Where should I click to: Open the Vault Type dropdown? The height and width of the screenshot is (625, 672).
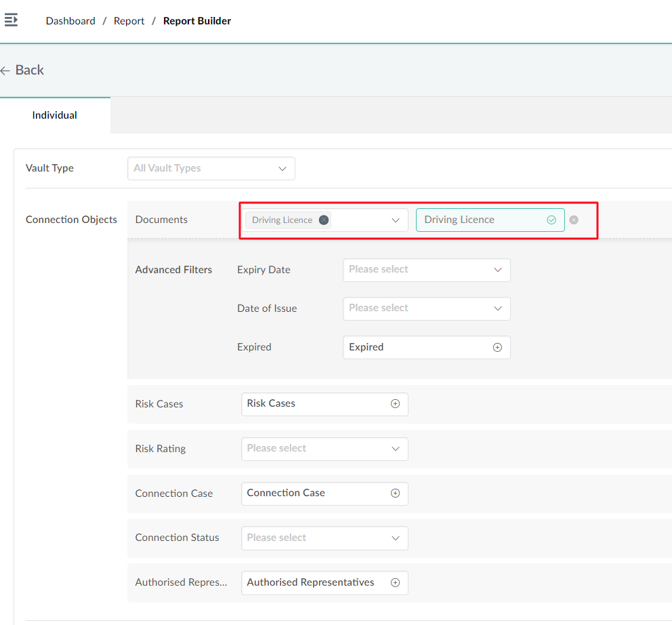(x=211, y=169)
